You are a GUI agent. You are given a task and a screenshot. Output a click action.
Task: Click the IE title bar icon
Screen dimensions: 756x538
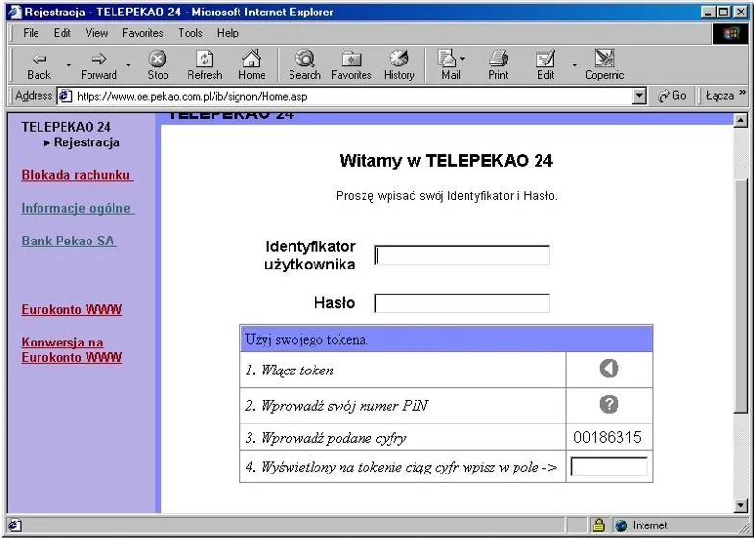pos(15,12)
